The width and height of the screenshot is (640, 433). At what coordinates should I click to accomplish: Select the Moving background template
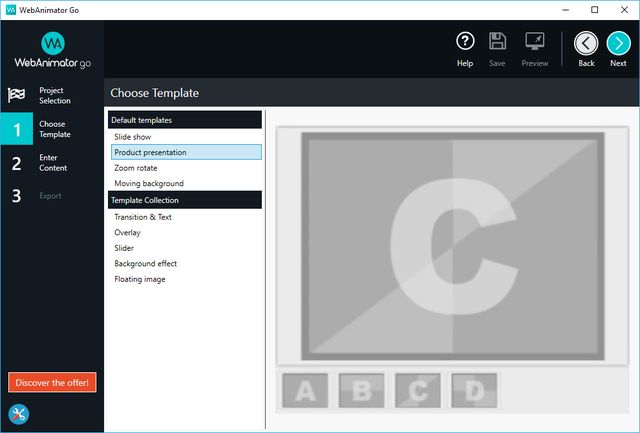(x=148, y=184)
